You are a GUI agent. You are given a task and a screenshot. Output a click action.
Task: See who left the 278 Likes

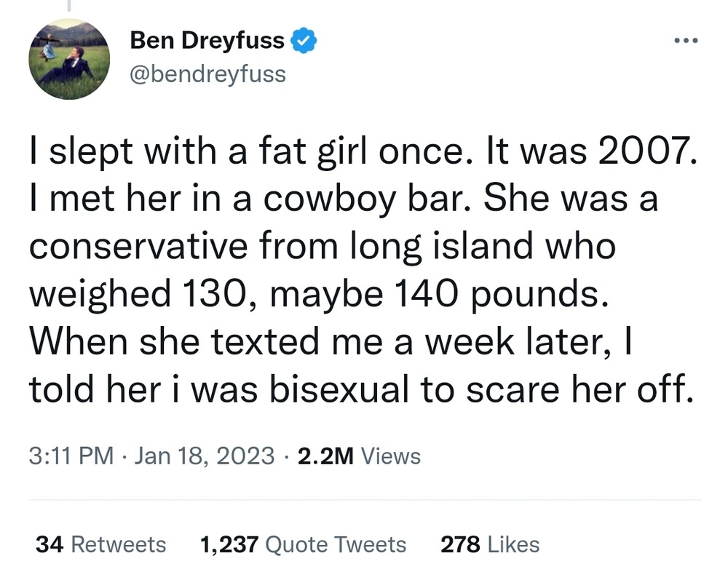pyautogui.click(x=490, y=544)
